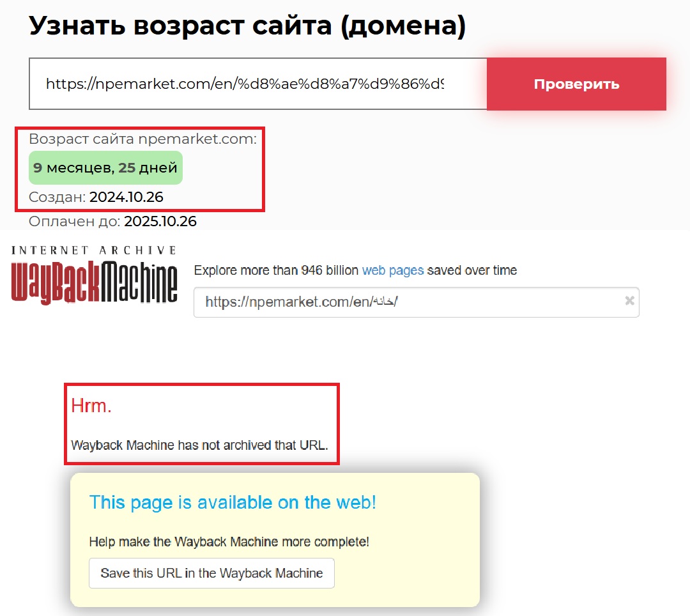Screen dimensions: 690x616
Task: Click the INTERNET ARCHIVE wordmark
Action: [x=93, y=250]
